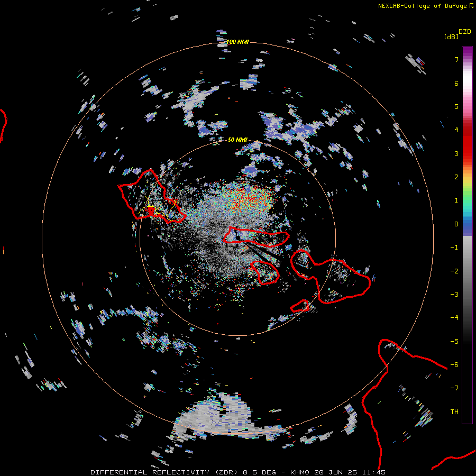Click the -3 dB tick label
476x476 pixels.
pos(454,295)
